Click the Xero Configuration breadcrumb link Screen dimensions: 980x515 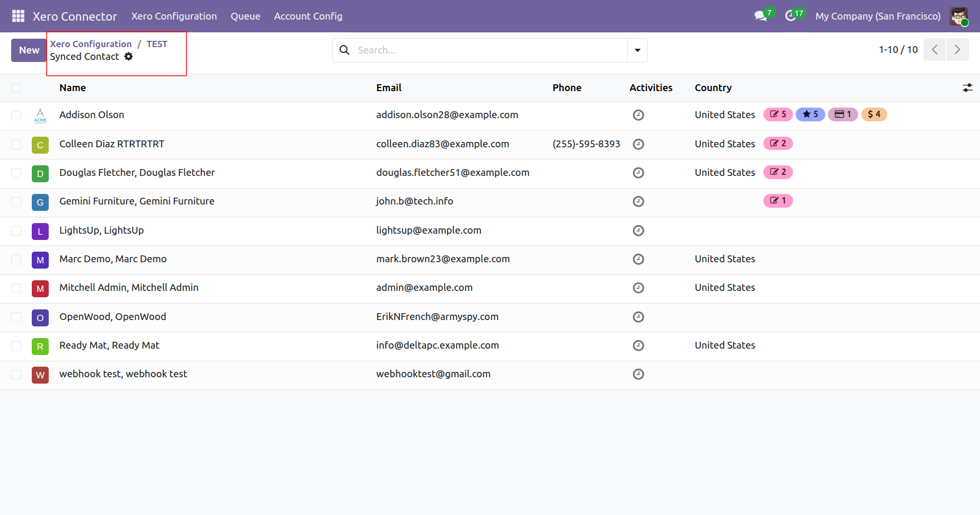(91, 44)
